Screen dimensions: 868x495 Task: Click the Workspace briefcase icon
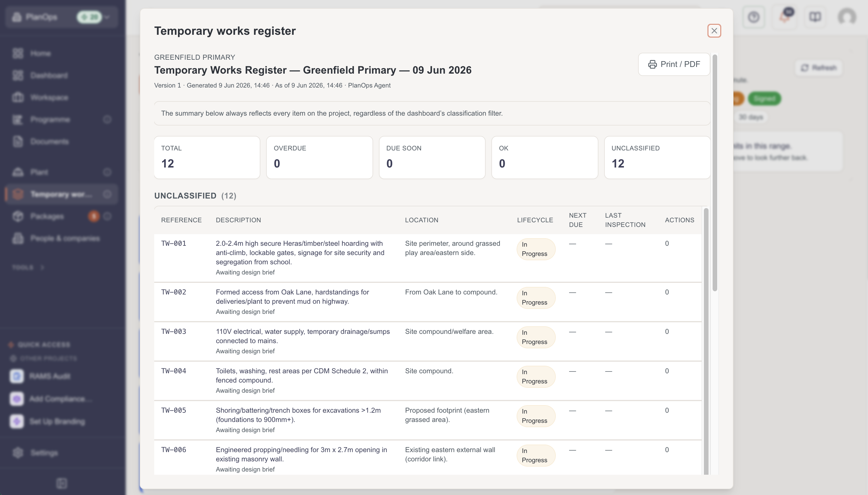(x=18, y=97)
